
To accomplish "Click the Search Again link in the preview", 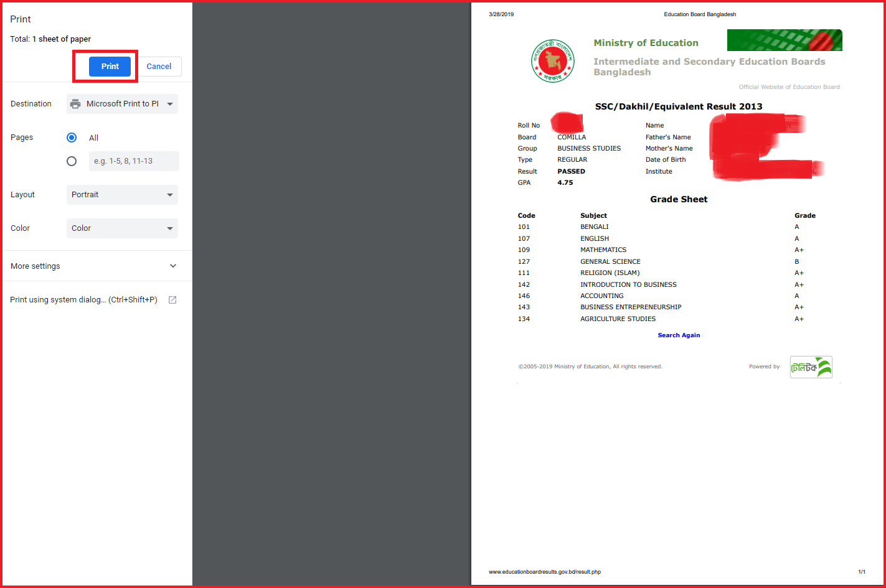I will pos(679,335).
